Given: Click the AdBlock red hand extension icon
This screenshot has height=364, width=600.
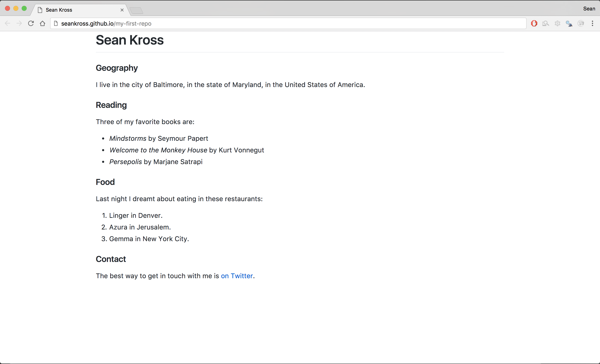Looking at the screenshot, I should (x=534, y=23).
